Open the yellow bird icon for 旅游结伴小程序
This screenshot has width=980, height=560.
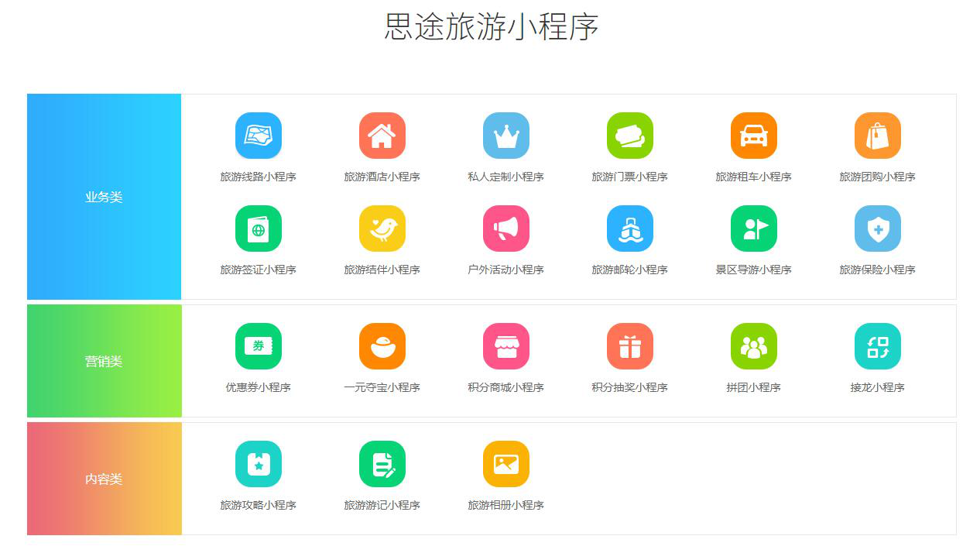tap(382, 228)
